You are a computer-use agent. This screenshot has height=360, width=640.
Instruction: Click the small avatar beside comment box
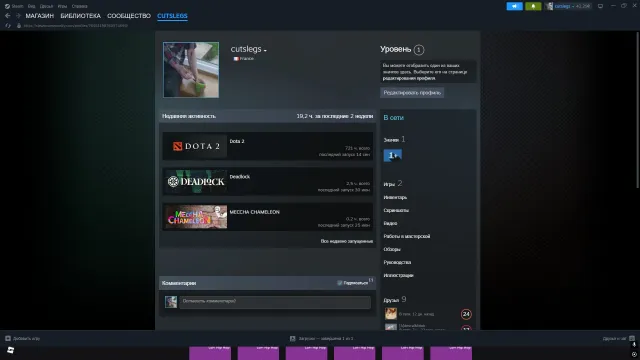click(x=171, y=302)
